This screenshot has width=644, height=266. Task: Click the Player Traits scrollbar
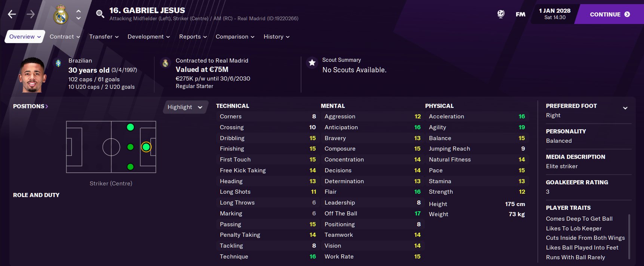point(629,237)
